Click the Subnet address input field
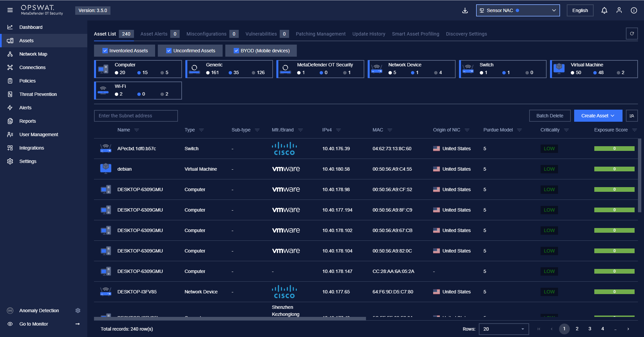The height and width of the screenshot is (337, 644). [136, 116]
